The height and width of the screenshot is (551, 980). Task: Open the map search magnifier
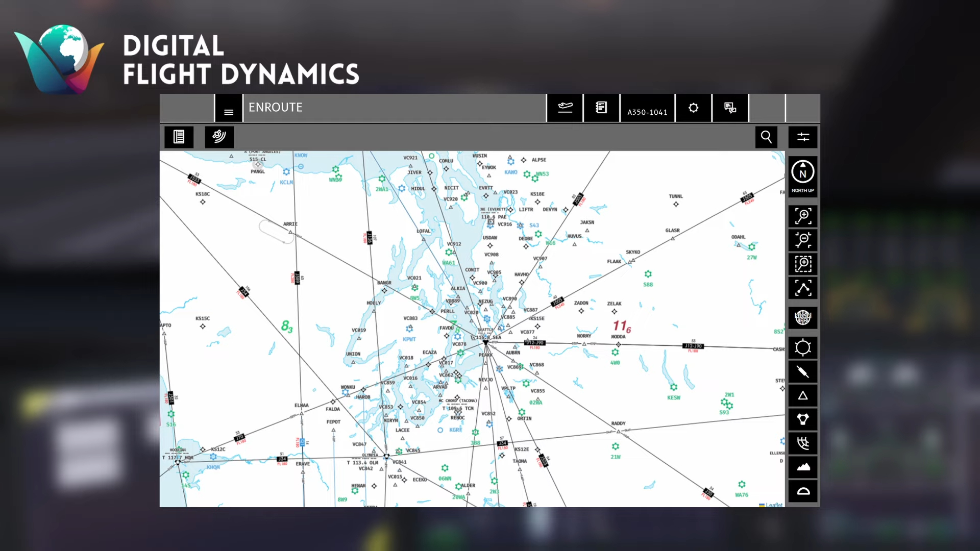click(766, 137)
